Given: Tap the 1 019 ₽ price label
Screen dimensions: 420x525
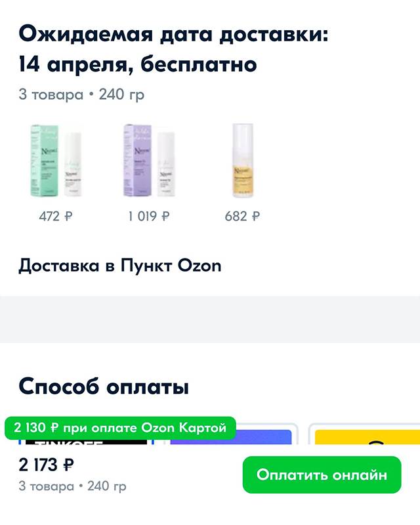Looking at the screenshot, I should (x=149, y=217).
